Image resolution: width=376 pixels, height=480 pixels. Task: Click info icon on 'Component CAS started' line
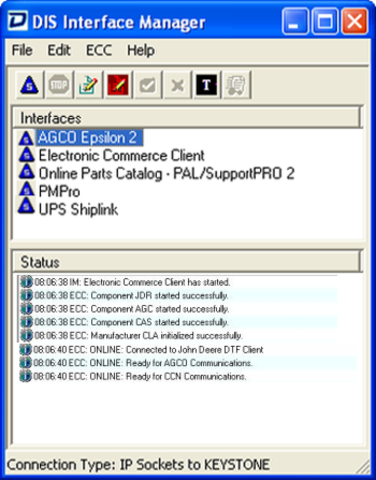[x=26, y=322]
